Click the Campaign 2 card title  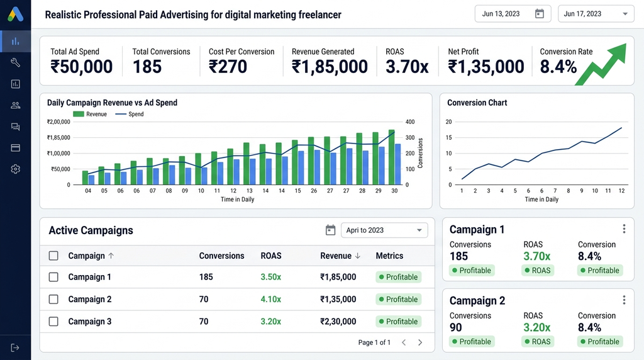click(477, 300)
